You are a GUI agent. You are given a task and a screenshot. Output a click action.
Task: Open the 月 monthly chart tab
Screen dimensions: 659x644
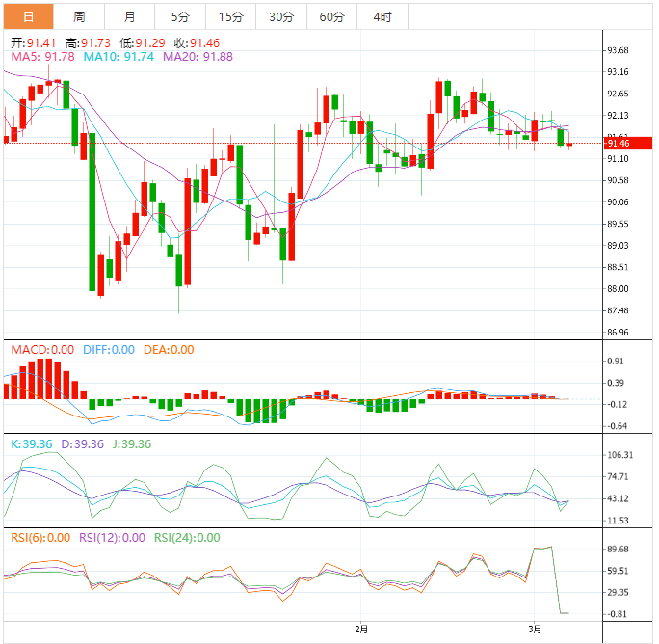[x=130, y=16]
